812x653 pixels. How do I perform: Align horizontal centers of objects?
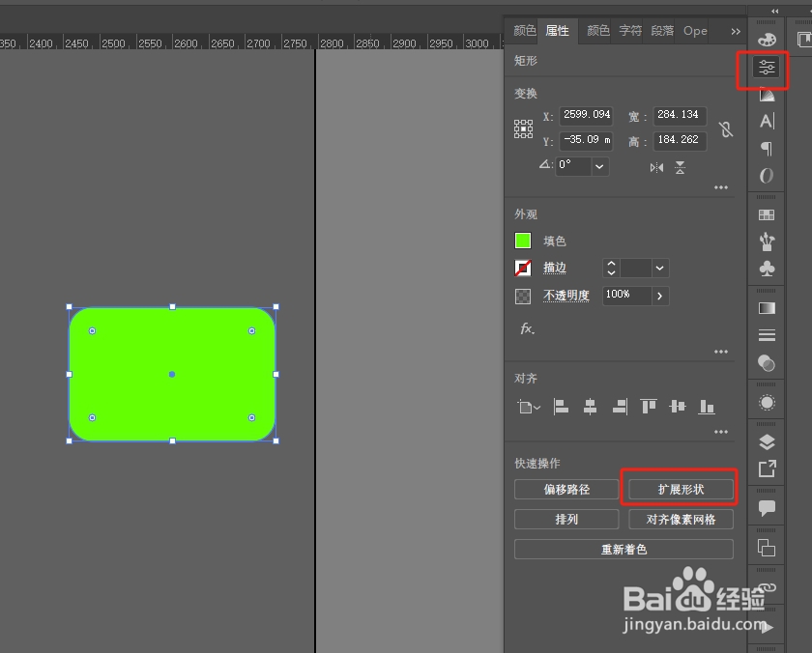(x=590, y=407)
